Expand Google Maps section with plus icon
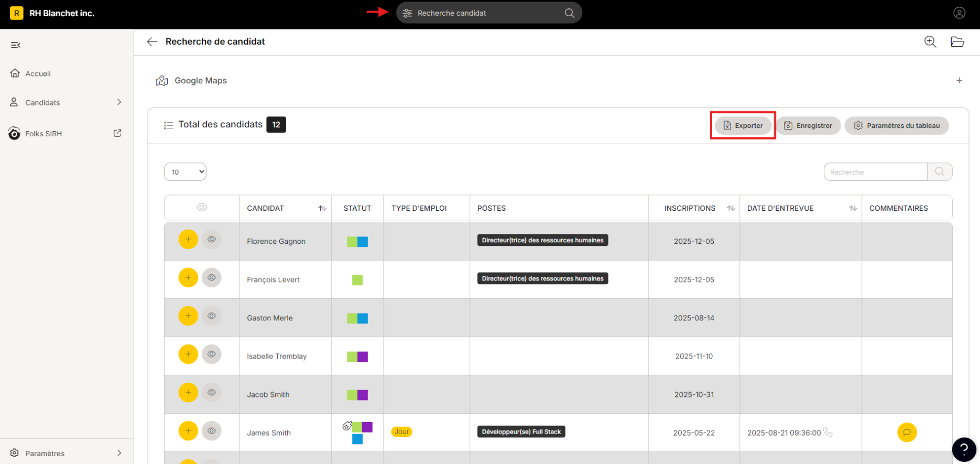 (959, 80)
